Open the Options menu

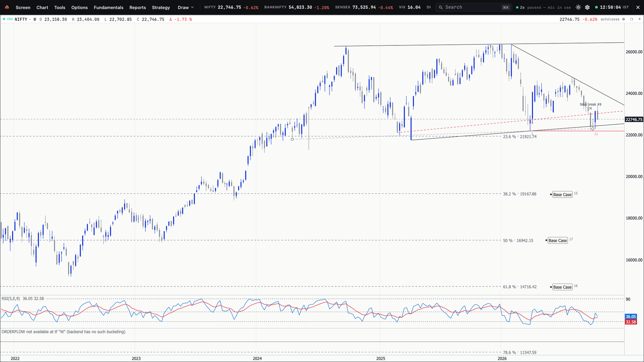point(79,7)
